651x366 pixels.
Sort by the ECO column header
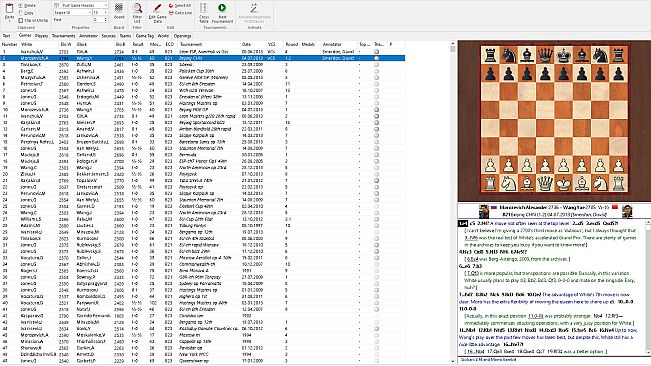pos(170,44)
